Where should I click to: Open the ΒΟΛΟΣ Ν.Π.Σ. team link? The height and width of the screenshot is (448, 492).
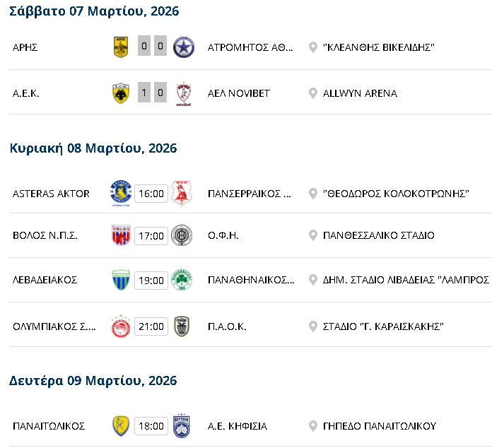[45, 235]
